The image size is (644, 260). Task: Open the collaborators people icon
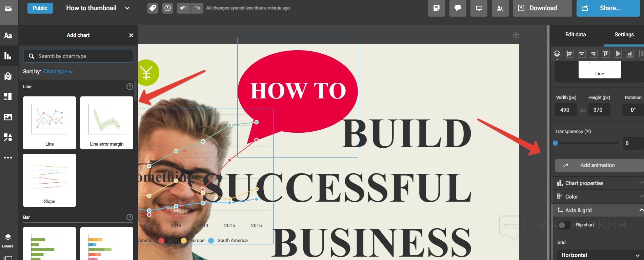pyautogui.click(x=500, y=8)
